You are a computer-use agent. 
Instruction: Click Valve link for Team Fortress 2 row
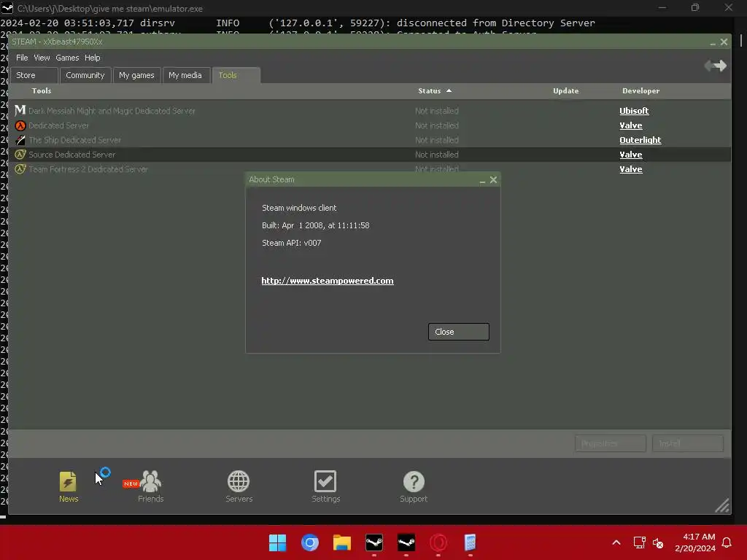631,169
